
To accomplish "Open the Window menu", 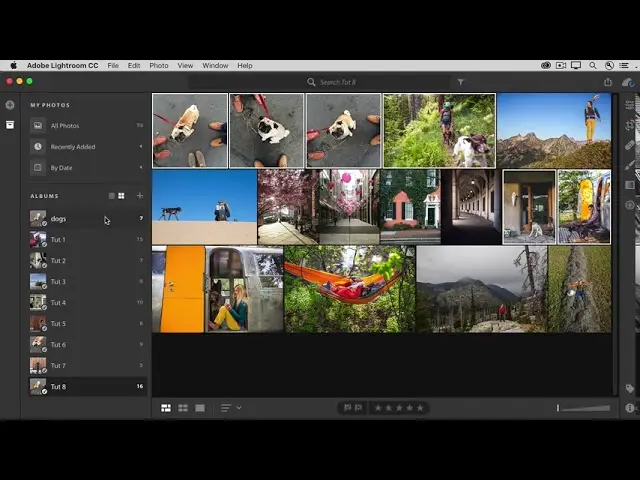I will pyautogui.click(x=215, y=65).
